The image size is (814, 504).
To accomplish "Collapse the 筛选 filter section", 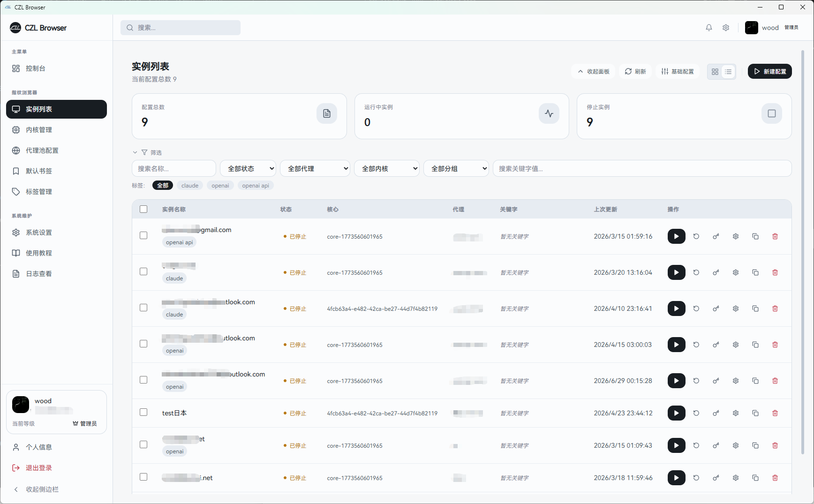I will (x=147, y=152).
